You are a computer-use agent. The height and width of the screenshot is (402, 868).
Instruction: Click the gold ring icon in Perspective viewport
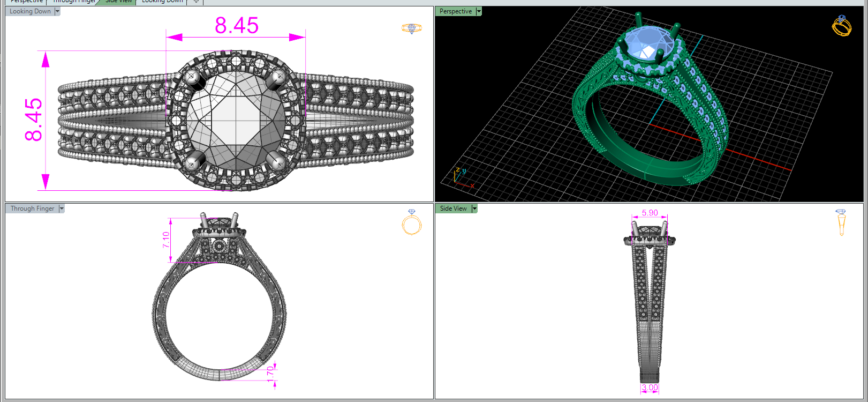841,26
